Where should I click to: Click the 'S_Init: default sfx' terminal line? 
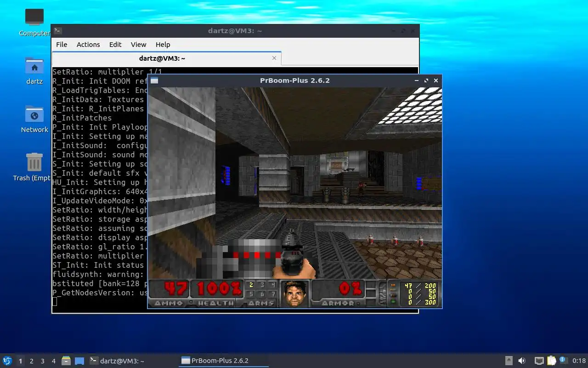tap(100, 173)
